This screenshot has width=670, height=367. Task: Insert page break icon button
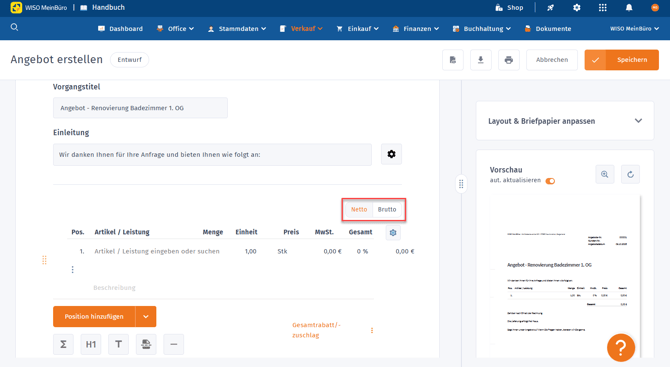[146, 344]
